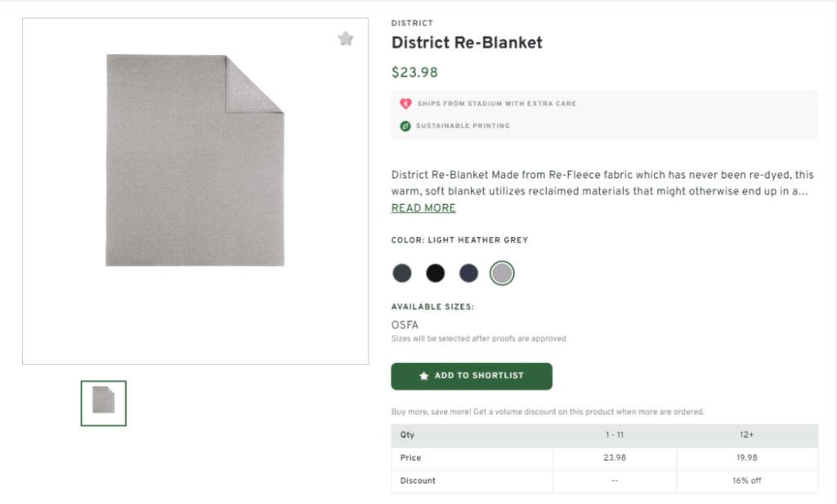Click the 19.98 volume discount price
The width and height of the screenshot is (837, 504).
[745, 457]
